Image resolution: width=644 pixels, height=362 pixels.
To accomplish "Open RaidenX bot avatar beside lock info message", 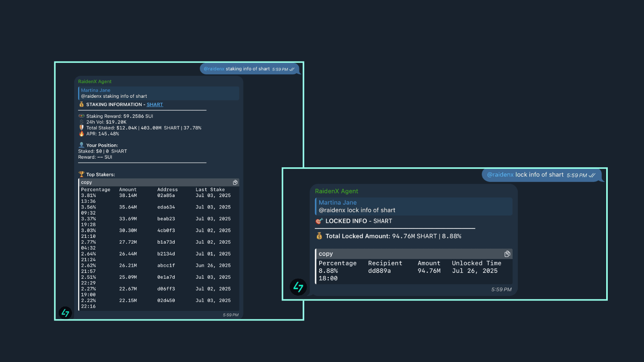I will pyautogui.click(x=298, y=287).
